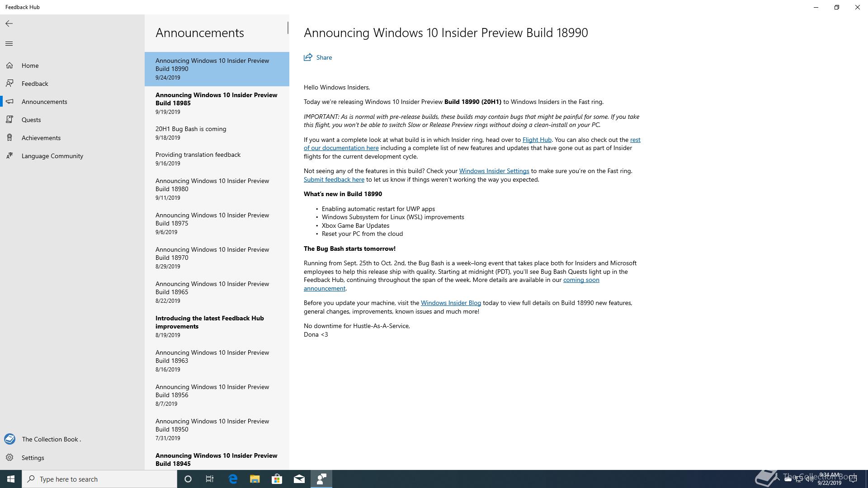Click the volume speaker tray icon
The image size is (868, 488).
coord(809,479)
